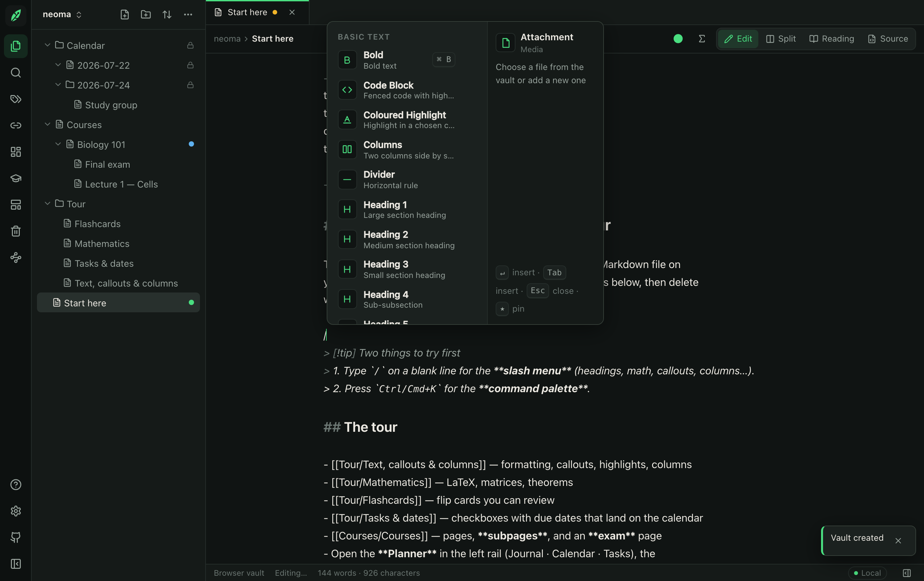Switch to Reading mode

click(832, 39)
